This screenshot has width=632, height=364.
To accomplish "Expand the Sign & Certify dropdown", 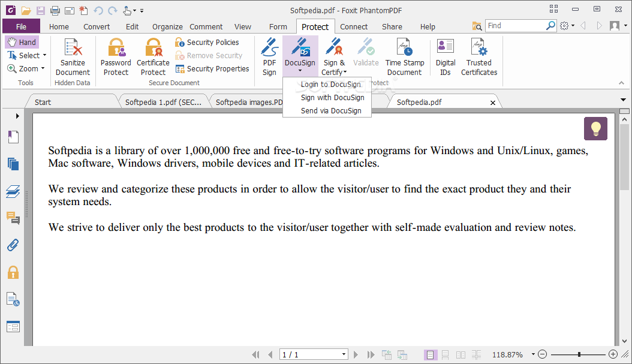I will coord(345,73).
